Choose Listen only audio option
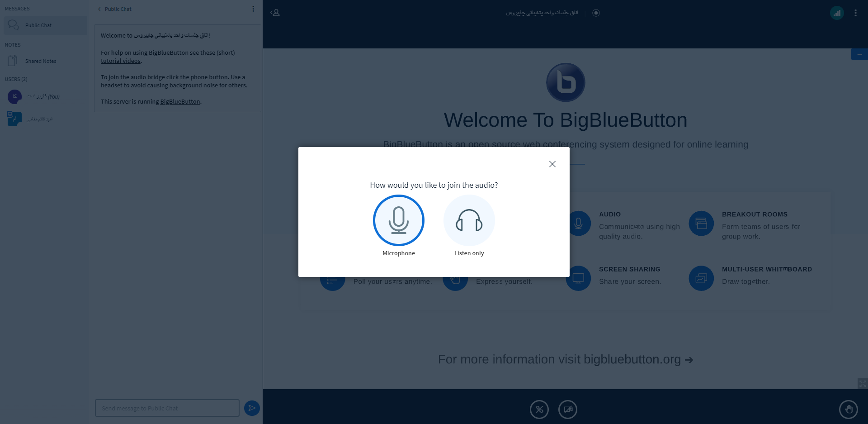This screenshot has height=424, width=868. coord(469,220)
